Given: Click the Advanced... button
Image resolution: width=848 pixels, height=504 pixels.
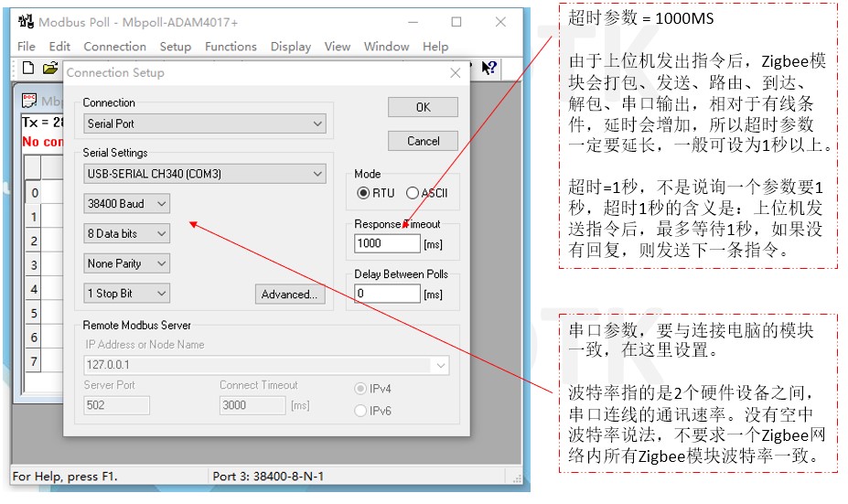Looking at the screenshot, I should coord(290,295).
